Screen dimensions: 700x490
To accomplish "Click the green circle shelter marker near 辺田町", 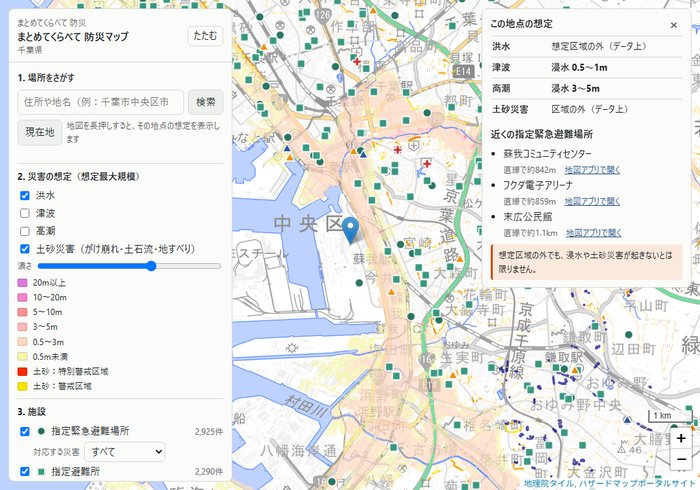I will 629,334.
